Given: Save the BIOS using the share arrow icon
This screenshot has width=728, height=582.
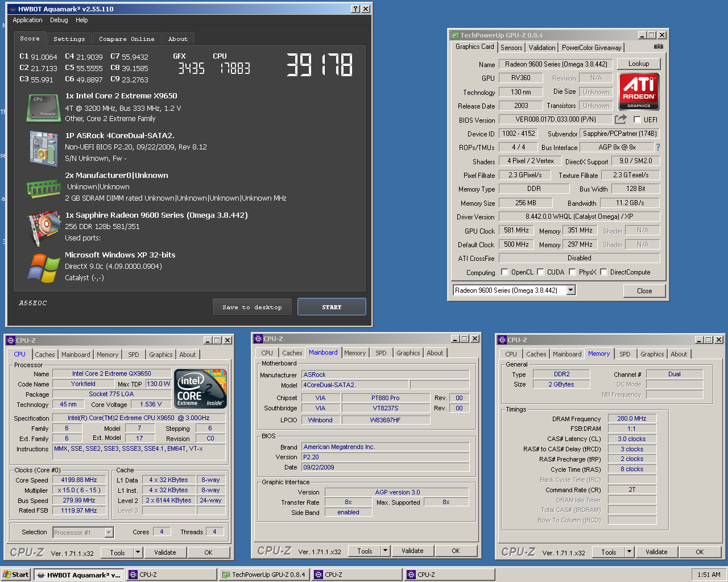Looking at the screenshot, I should [x=621, y=119].
